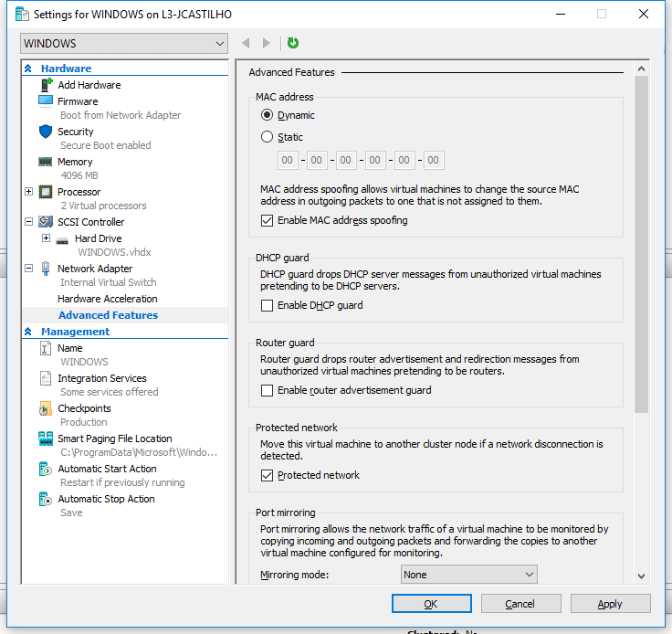The image size is (672, 634).
Task: Click the Security shield icon
Action: point(46,132)
